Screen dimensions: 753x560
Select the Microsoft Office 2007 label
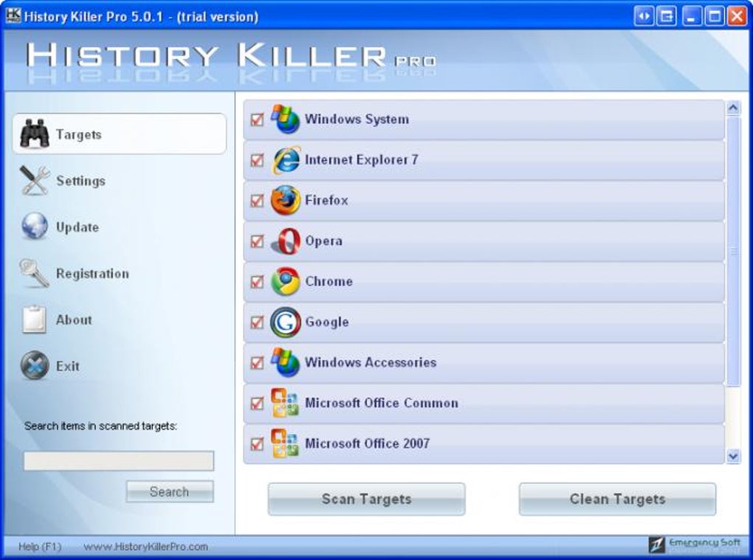[x=368, y=443]
